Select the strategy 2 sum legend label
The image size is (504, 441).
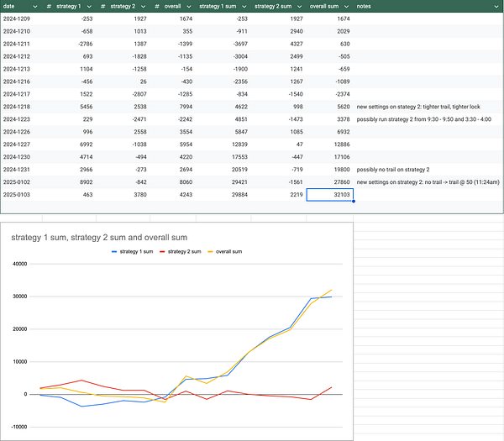click(x=184, y=252)
